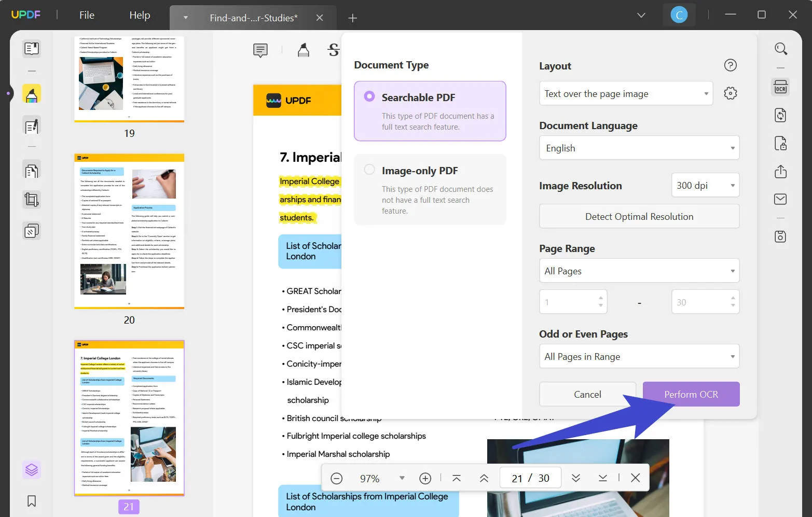
Task: Open the All Pages in Range dropdown
Action: (639, 357)
